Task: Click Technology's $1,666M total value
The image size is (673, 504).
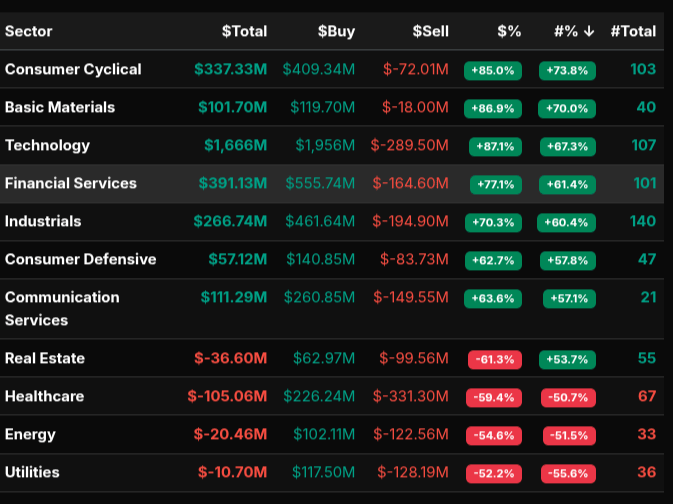Action: [x=235, y=145]
